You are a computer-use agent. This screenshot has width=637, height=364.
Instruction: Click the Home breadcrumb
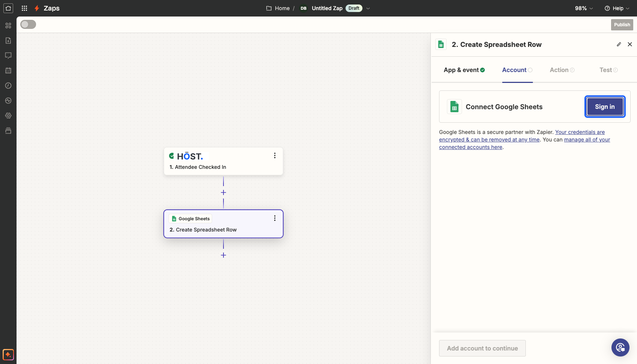(282, 8)
